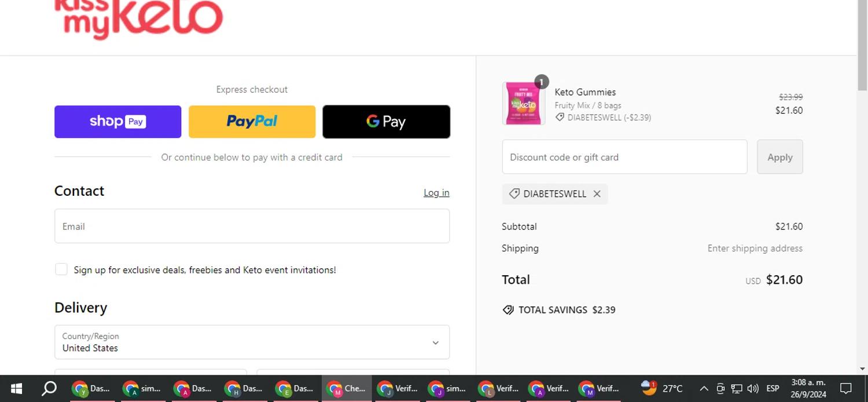Click the Email input field
The width and height of the screenshot is (868, 402).
tap(252, 226)
